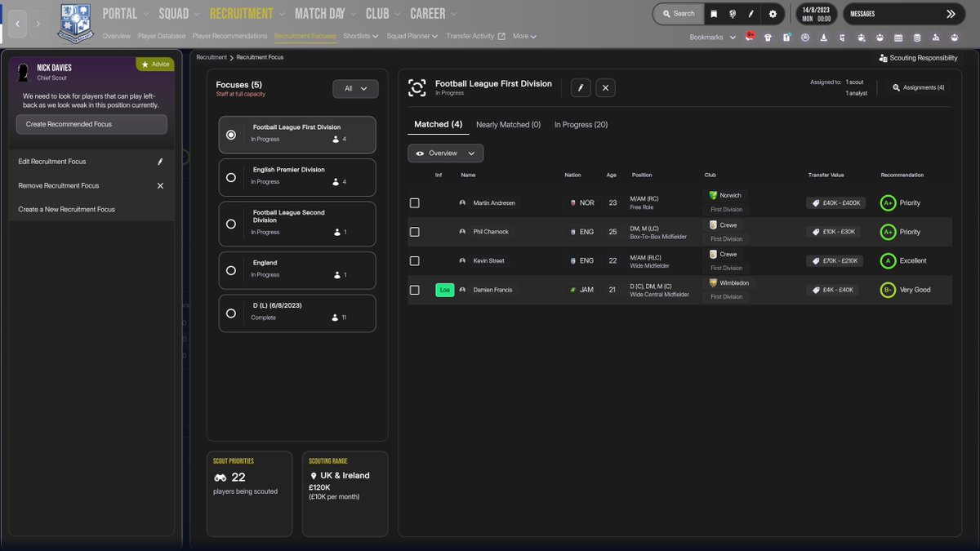Open the scouting magnifier person bookmark icon
The width and height of the screenshot is (980, 551).
click(936, 37)
